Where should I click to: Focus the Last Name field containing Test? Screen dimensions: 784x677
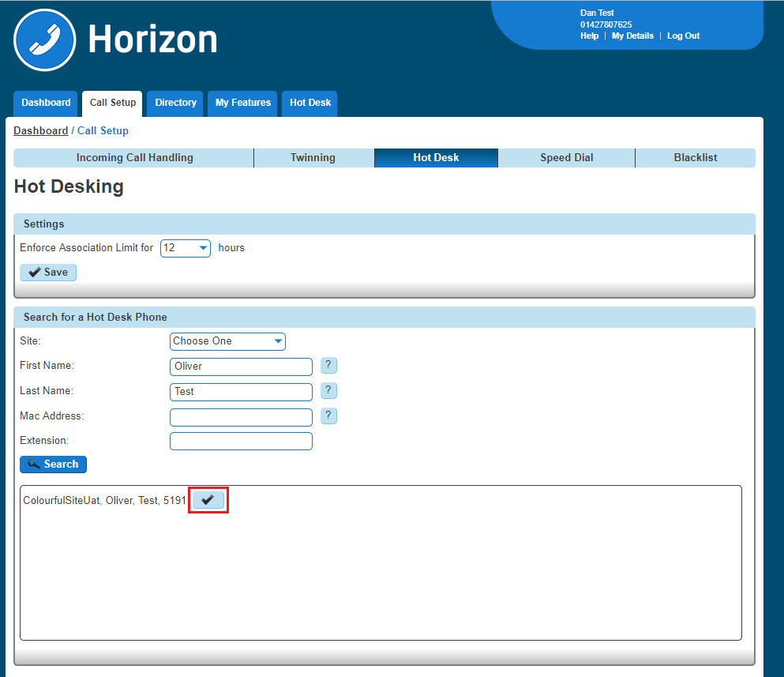(241, 392)
